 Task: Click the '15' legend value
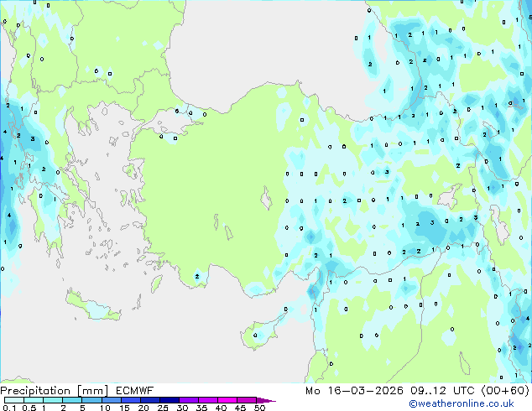[x=124, y=408]
